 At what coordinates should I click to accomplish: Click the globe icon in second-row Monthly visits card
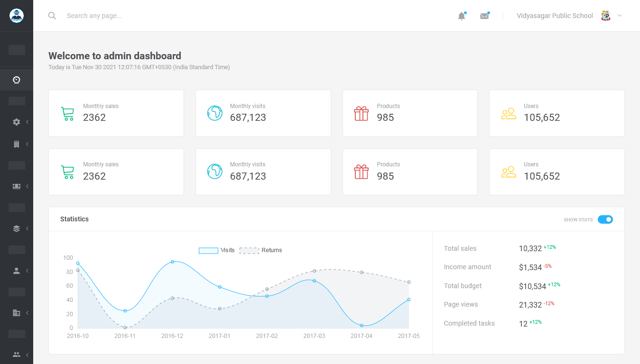click(x=215, y=172)
